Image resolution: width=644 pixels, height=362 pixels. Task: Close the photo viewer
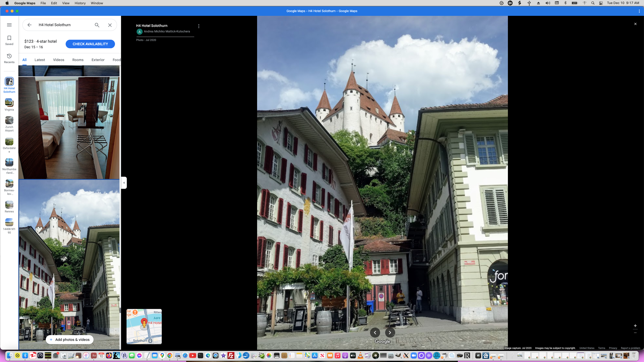pyautogui.click(x=635, y=24)
